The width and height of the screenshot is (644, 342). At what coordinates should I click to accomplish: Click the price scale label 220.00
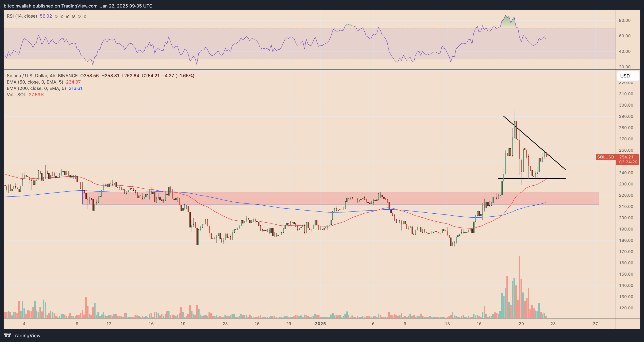pyautogui.click(x=626, y=195)
